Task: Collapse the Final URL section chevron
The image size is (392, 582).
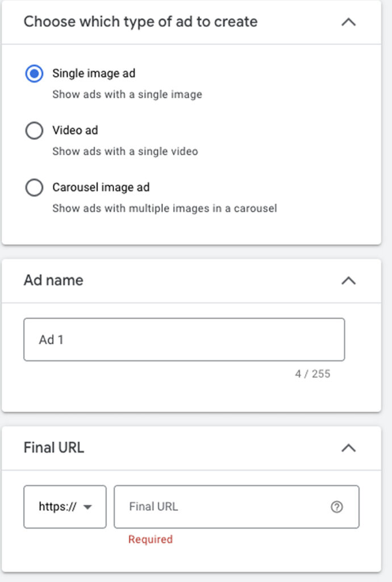Action: [x=348, y=448]
